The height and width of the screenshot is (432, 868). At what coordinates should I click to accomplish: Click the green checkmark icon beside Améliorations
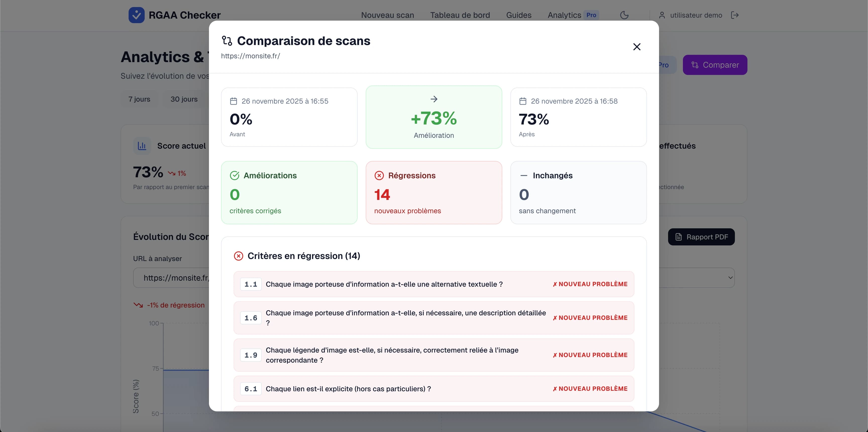point(235,175)
